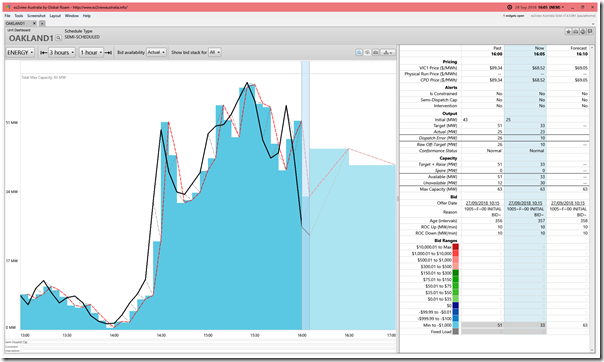This screenshot has width=604, height=362.
Task: Click the speech bubble comment icon
Action: pyautogui.click(x=589, y=32)
